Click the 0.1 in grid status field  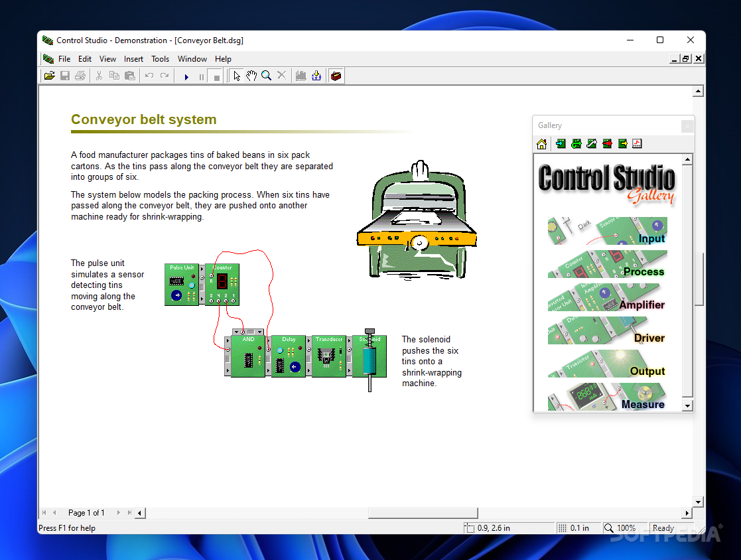tap(578, 528)
